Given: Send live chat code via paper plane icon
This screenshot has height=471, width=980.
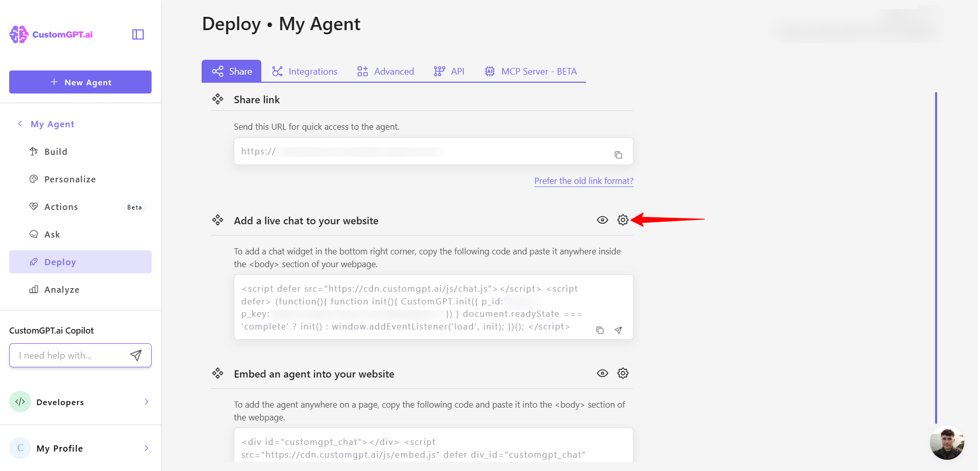Looking at the screenshot, I should 618,331.
